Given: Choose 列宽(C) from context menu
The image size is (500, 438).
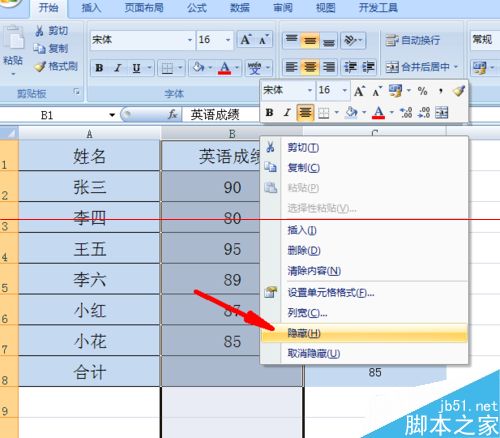Looking at the screenshot, I should coord(364,313).
